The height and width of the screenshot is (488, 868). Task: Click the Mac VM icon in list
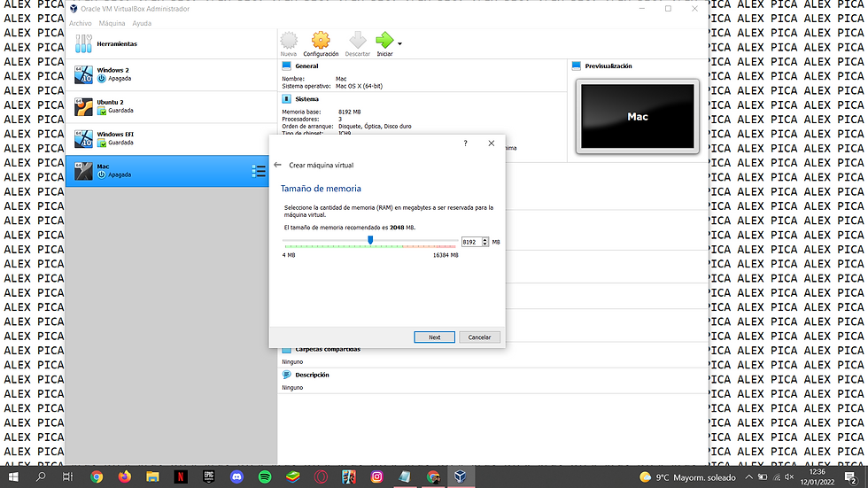83,171
